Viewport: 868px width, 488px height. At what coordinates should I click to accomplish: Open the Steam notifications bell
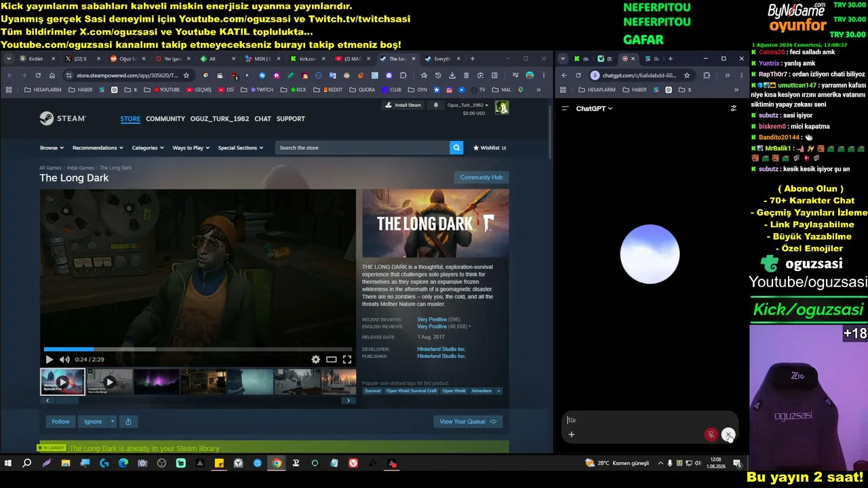[x=435, y=105]
